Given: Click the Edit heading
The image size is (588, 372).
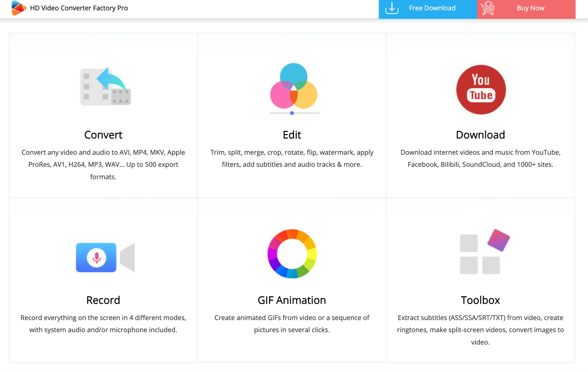Looking at the screenshot, I should click(292, 135).
